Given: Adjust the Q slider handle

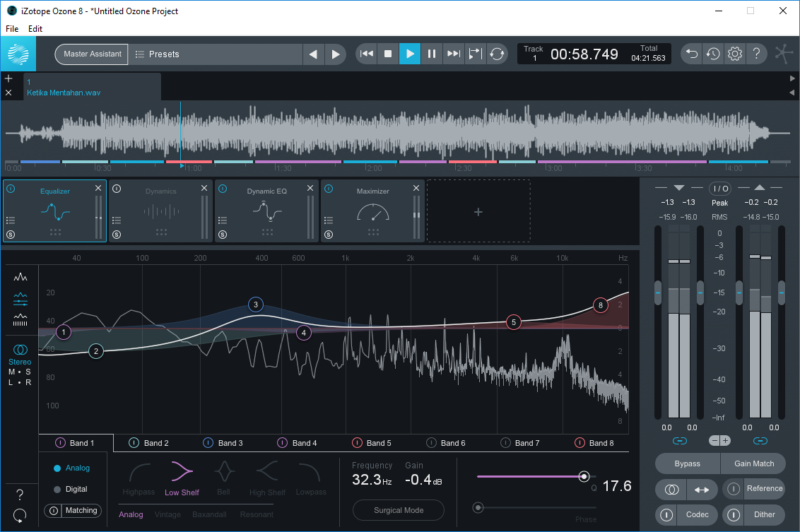Looking at the screenshot, I should (x=584, y=476).
